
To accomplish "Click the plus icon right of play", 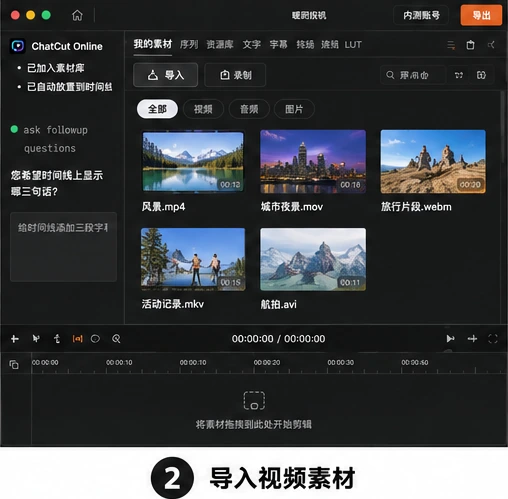I will tap(472, 339).
